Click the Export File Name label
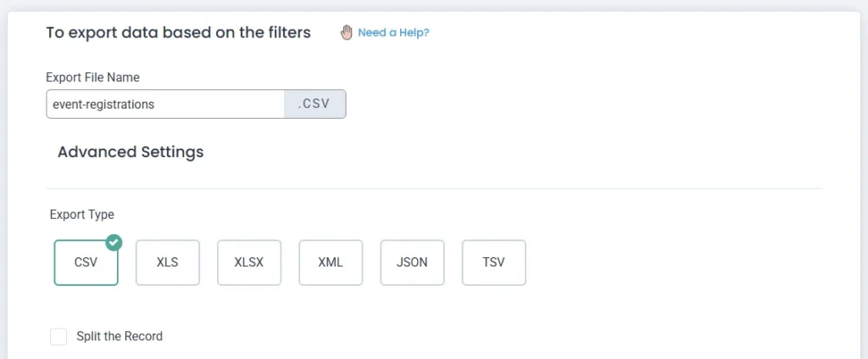The width and height of the screenshot is (868, 359). [x=92, y=77]
